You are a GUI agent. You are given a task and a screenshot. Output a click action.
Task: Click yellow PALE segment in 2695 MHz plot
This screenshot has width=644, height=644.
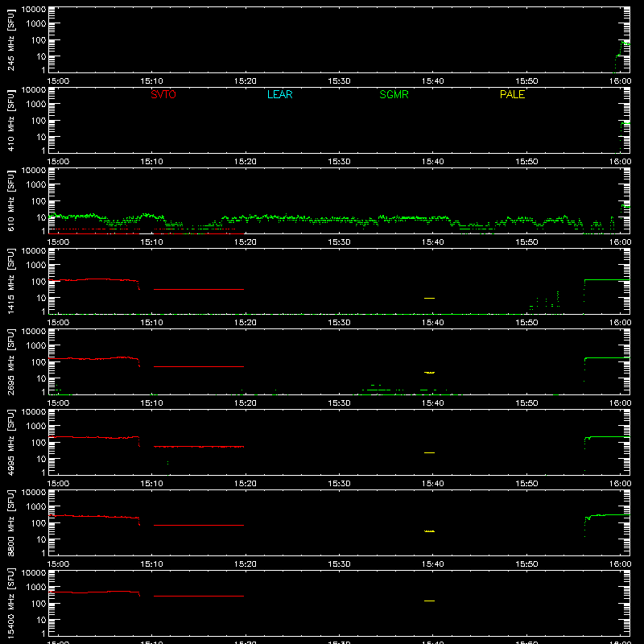[429, 373]
